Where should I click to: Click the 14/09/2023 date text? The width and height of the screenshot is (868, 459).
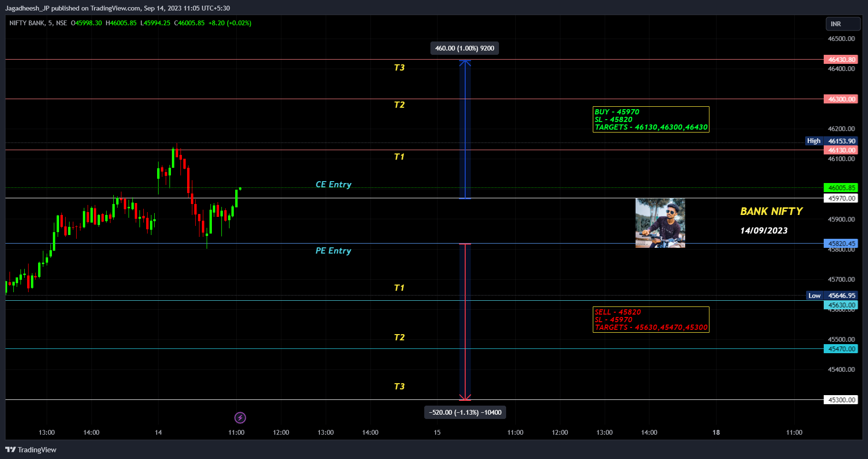tap(764, 231)
